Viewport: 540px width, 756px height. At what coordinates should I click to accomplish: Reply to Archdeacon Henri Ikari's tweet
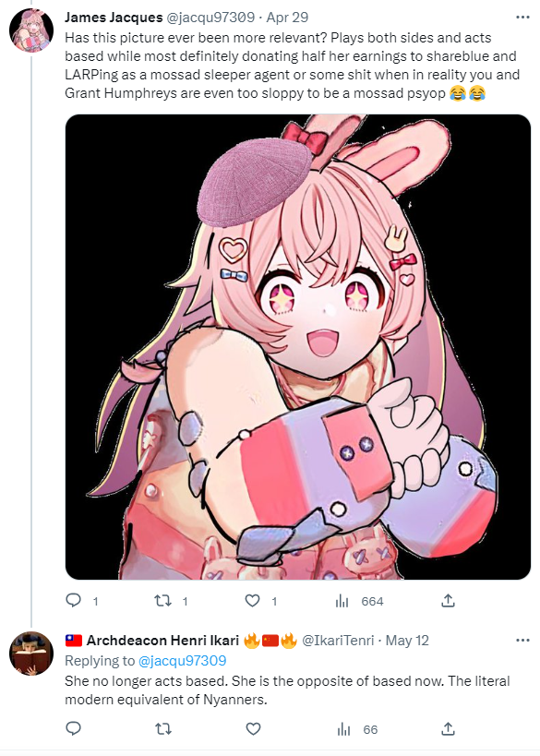point(73,728)
